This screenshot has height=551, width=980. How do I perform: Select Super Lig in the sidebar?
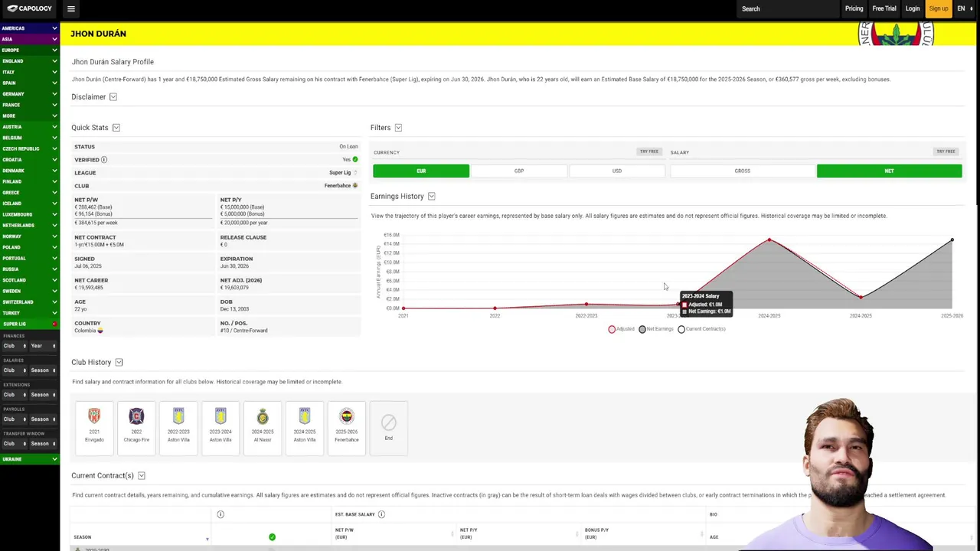pos(29,324)
